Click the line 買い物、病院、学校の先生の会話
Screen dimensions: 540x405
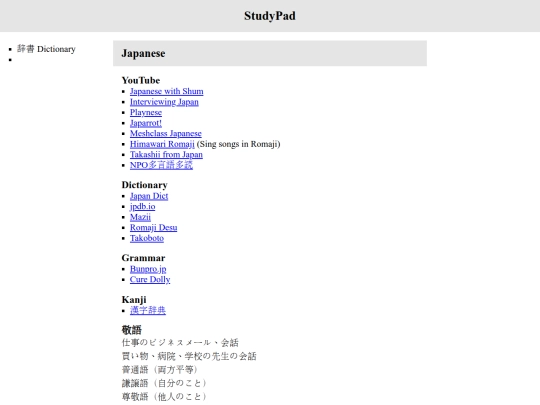tap(189, 356)
